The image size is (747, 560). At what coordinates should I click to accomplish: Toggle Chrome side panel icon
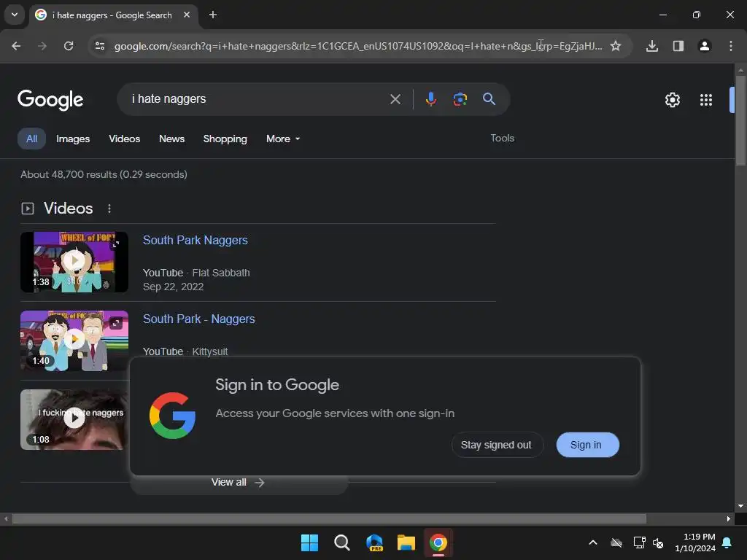click(x=678, y=46)
